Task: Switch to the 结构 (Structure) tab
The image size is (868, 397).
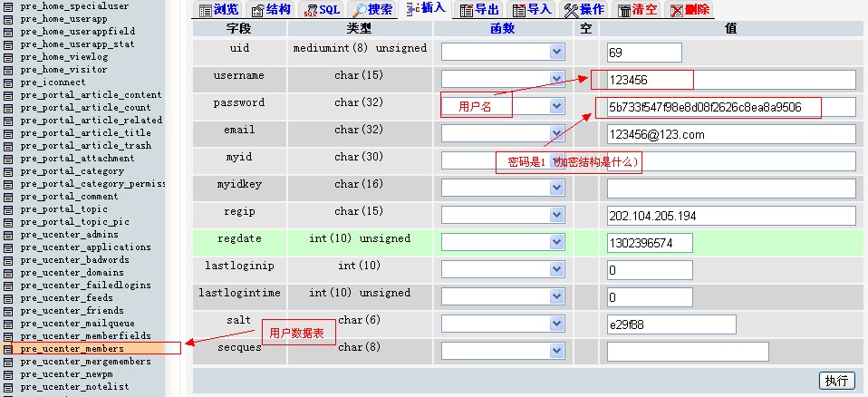Action: (x=271, y=9)
